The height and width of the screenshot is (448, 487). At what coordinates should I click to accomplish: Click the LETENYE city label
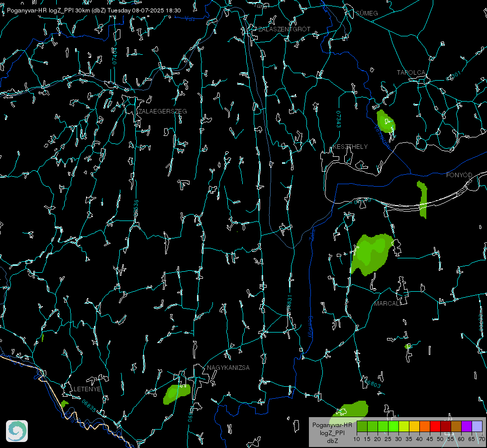click(87, 389)
